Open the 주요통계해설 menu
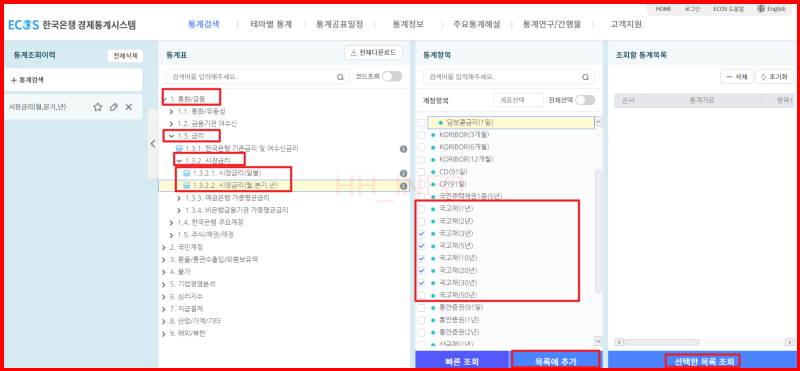800x371 pixels. 477,24
